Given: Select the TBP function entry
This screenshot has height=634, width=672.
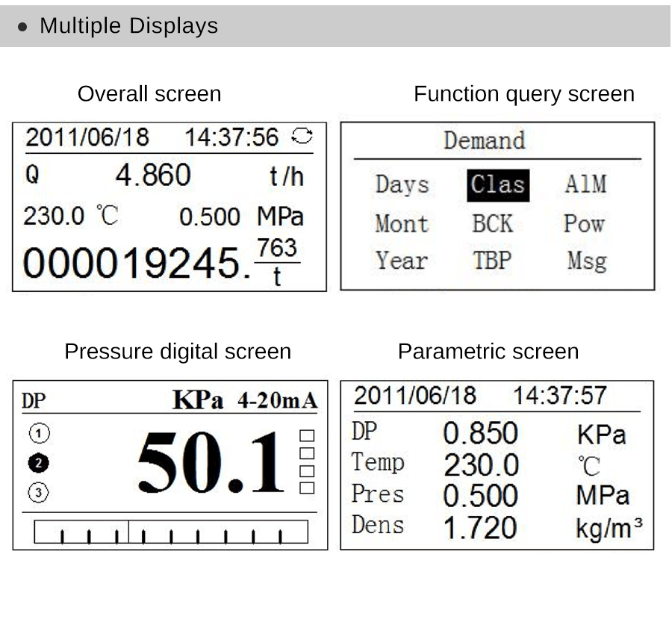Looking at the screenshot, I should [492, 261].
